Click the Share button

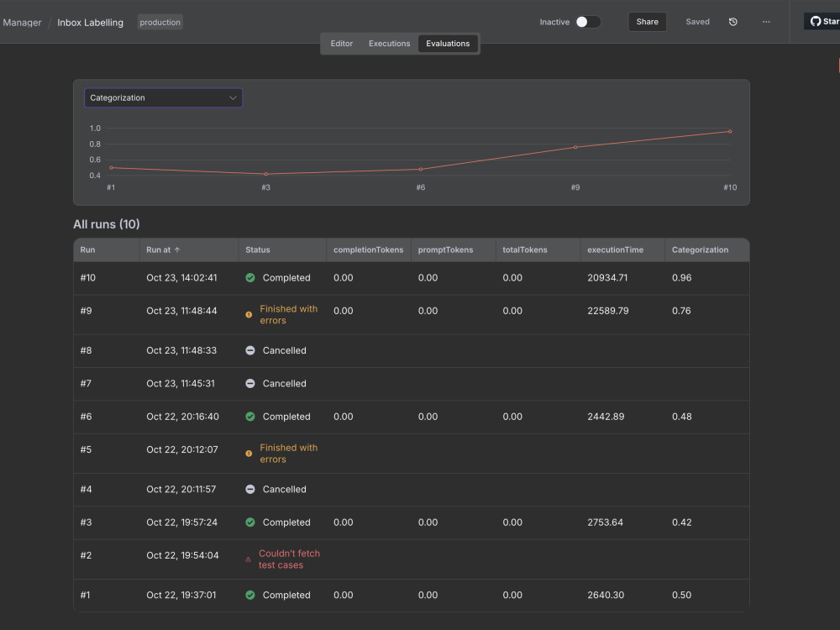[647, 22]
